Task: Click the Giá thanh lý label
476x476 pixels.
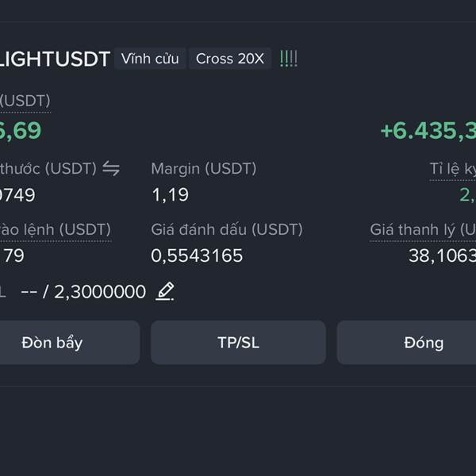Action: pyautogui.click(x=423, y=230)
